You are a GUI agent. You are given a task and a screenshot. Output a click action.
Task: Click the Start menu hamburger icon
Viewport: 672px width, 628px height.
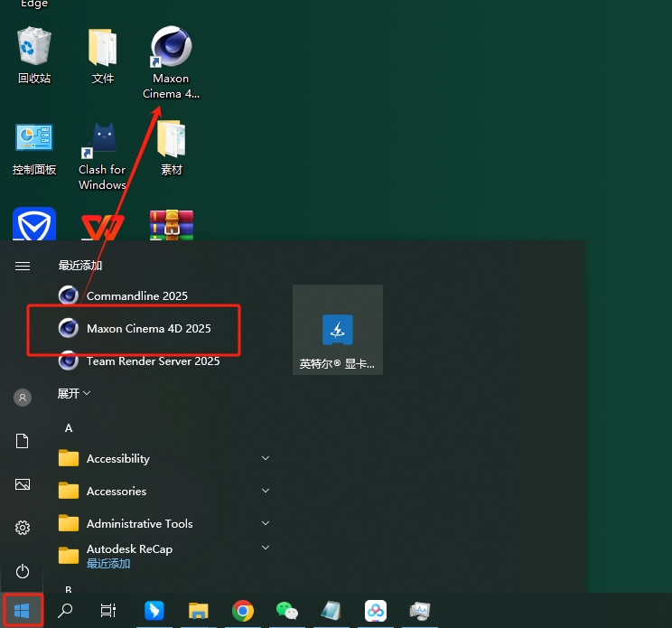(x=23, y=266)
